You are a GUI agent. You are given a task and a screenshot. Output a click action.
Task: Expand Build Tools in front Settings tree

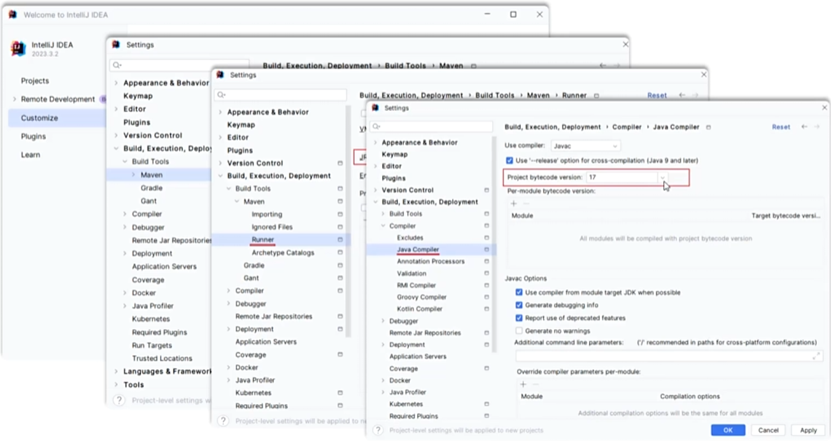(383, 214)
